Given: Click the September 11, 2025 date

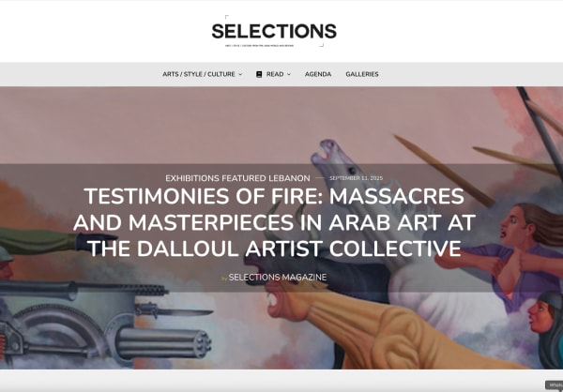Looking at the screenshot, I should coord(357,178).
